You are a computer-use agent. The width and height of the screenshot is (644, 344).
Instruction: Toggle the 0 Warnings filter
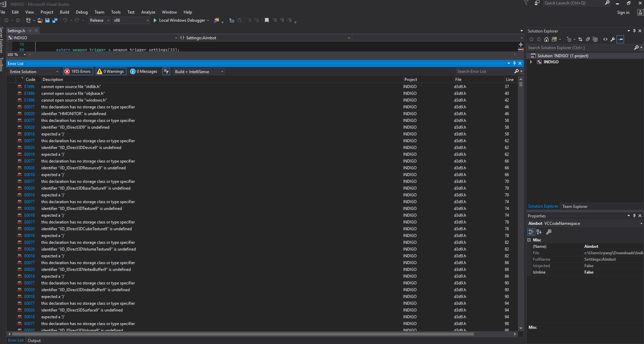point(110,71)
